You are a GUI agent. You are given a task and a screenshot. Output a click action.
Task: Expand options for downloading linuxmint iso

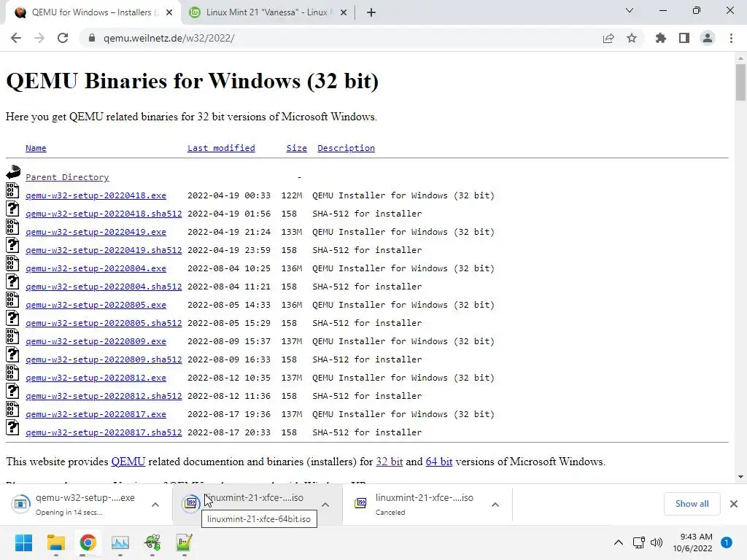pos(325,505)
